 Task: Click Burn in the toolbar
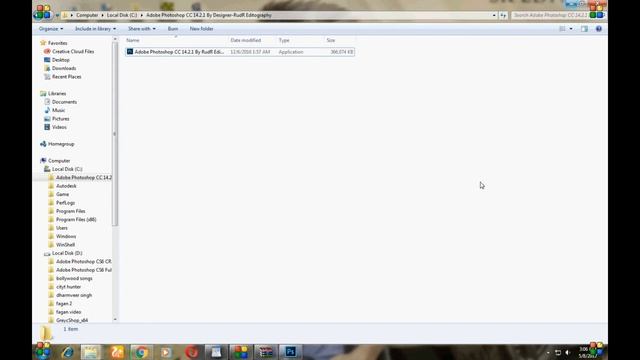click(173, 29)
